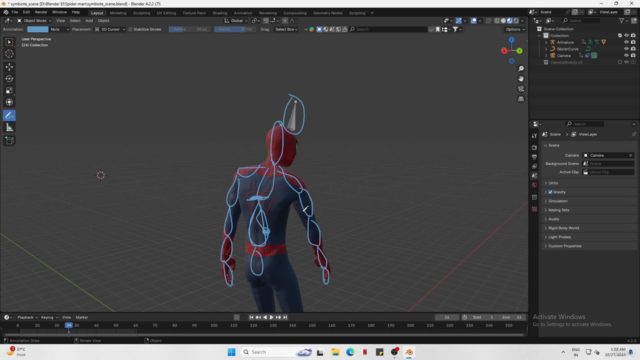Toggle camera view icon in viewport
This screenshot has height=360, width=640.
[521, 89]
